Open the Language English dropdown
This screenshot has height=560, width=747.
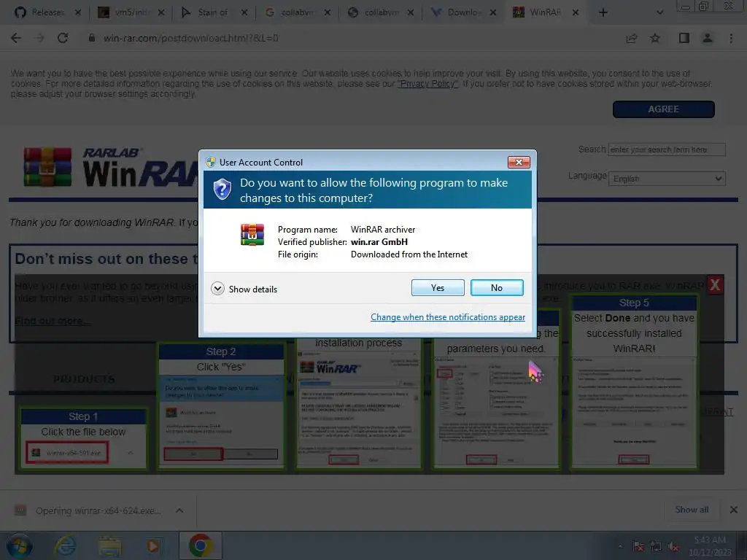[667, 179]
